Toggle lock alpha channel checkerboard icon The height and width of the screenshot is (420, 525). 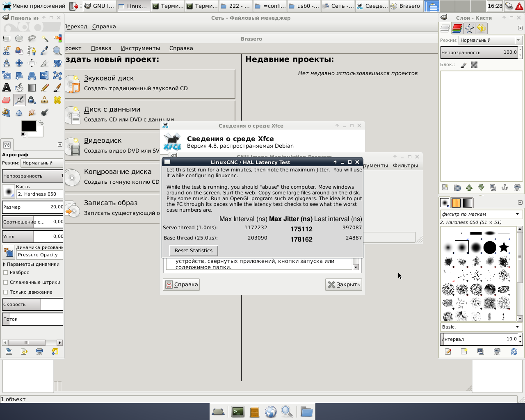tap(474, 65)
